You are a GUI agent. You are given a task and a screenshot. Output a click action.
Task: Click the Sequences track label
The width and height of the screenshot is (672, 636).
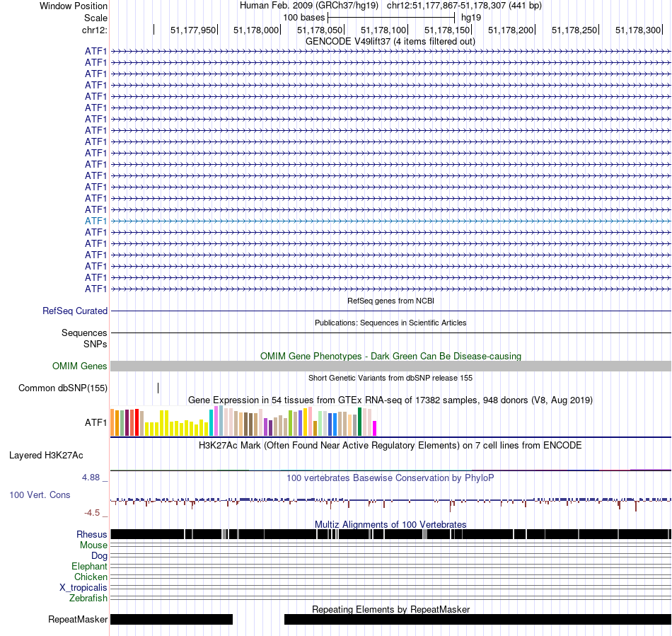pos(84,333)
